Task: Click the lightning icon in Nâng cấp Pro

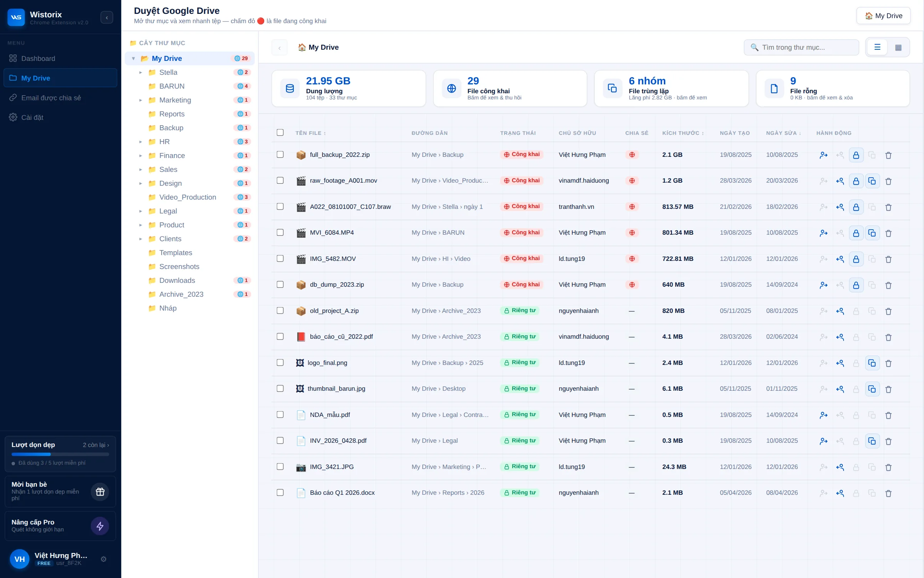Action: [100, 526]
